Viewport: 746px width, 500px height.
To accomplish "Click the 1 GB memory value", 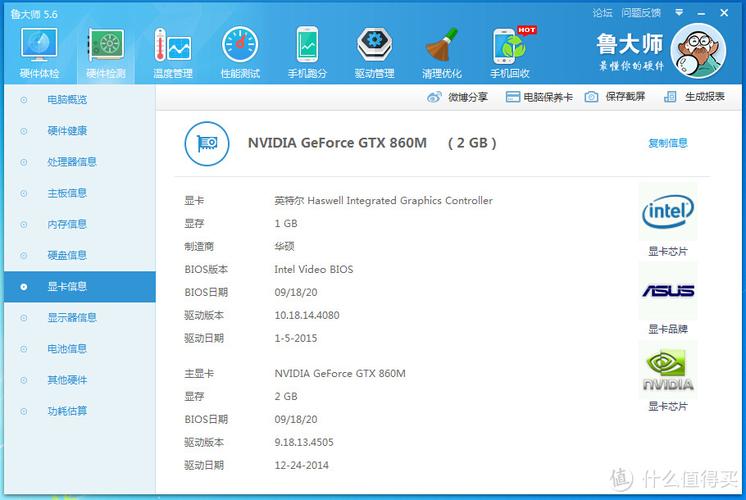I will pyautogui.click(x=286, y=224).
